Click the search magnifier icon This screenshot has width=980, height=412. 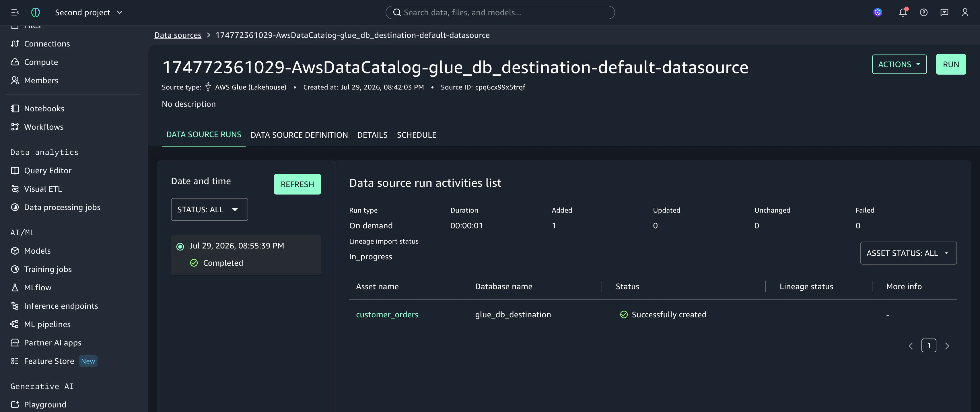397,13
